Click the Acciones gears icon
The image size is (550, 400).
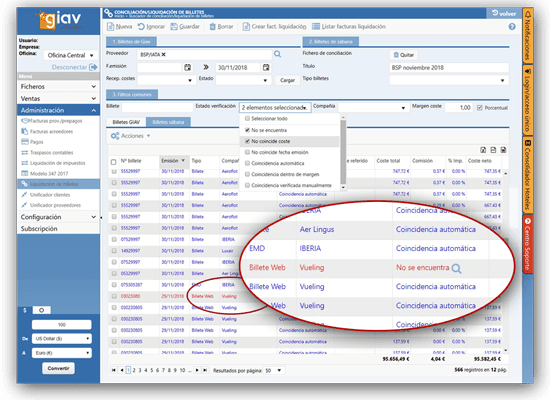[x=115, y=136]
